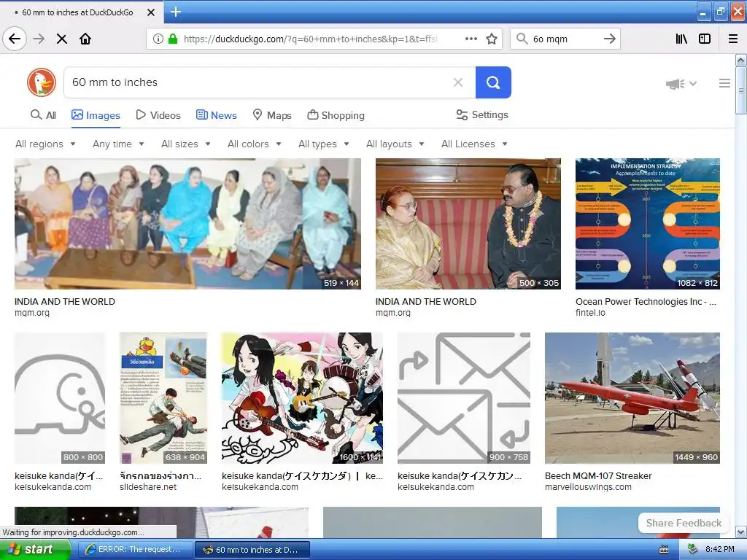Screen dimensions: 747x560
Task: Expand the All layouts filter
Action: (395, 144)
